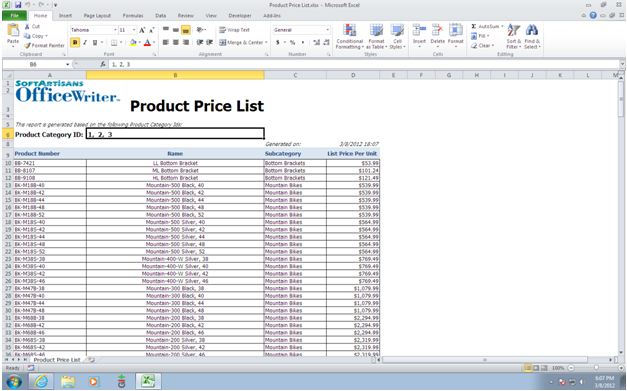The height and width of the screenshot is (391, 627).
Task: Expand the Tahoma font name dropdown
Action: pos(115,30)
